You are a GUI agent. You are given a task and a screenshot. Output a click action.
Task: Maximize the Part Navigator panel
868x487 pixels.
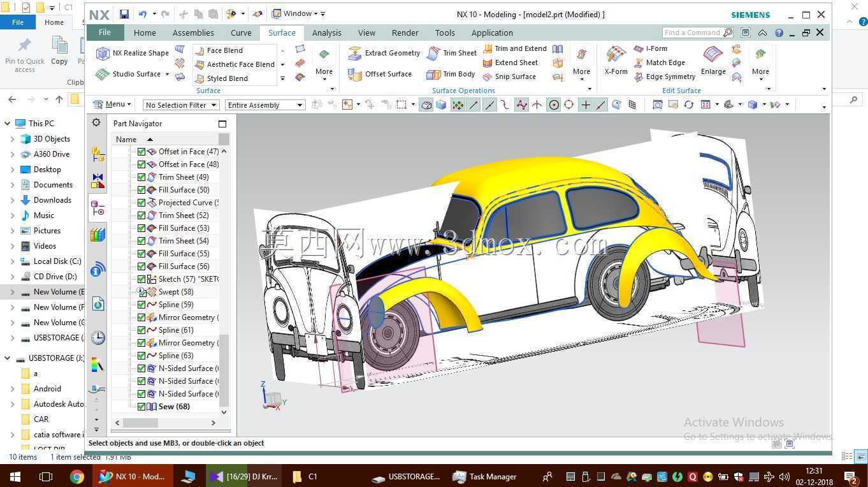222,124
